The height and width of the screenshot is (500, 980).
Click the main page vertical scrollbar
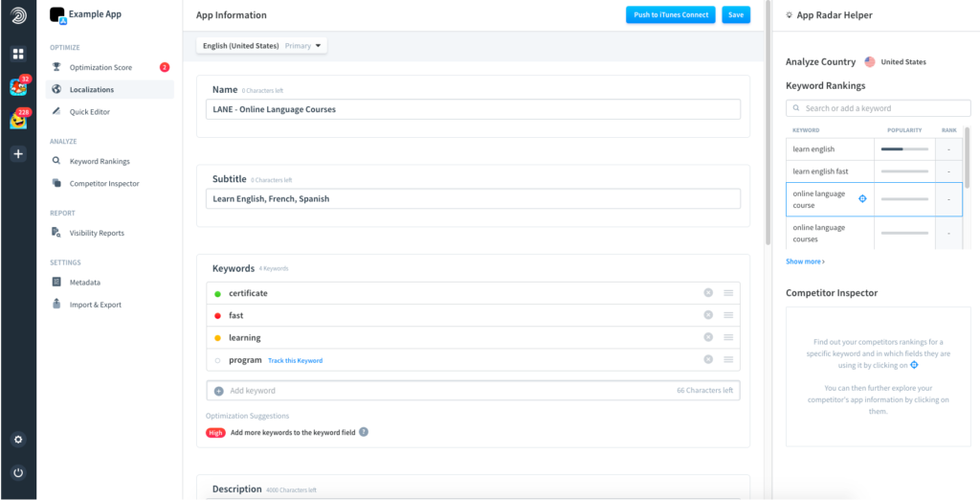point(768,122)
